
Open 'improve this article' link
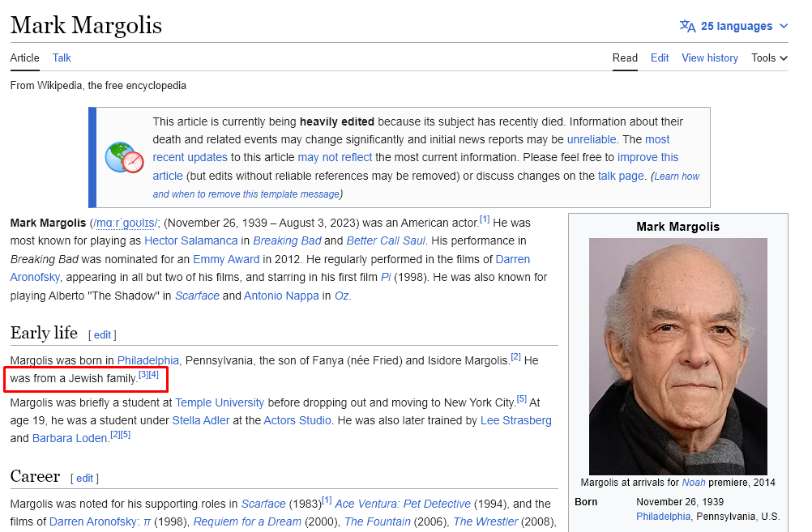[x=647, y=157]
